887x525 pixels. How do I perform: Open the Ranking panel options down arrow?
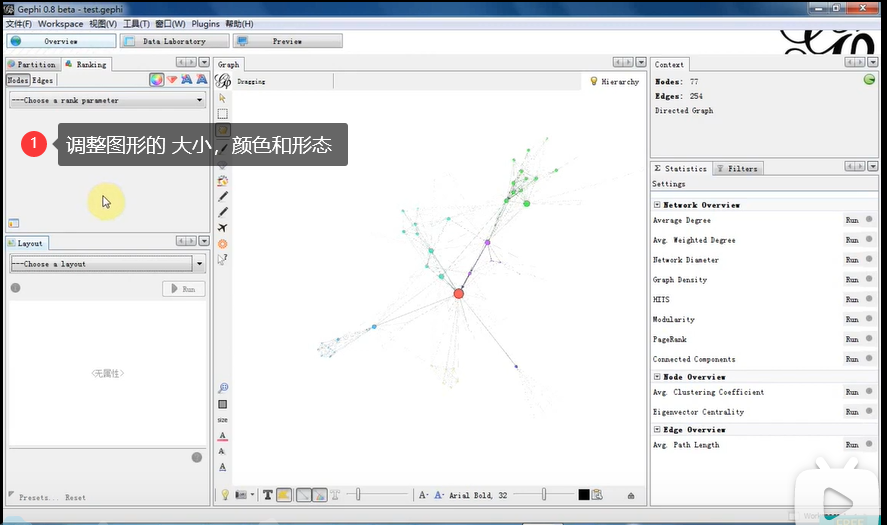point(204,62)
